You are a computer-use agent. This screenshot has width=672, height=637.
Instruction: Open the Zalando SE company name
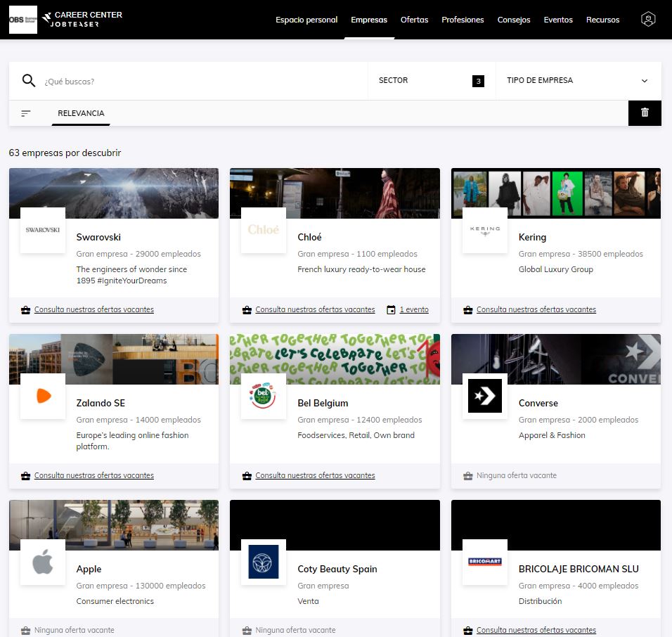pyautogui.click(x=101, y=403)
